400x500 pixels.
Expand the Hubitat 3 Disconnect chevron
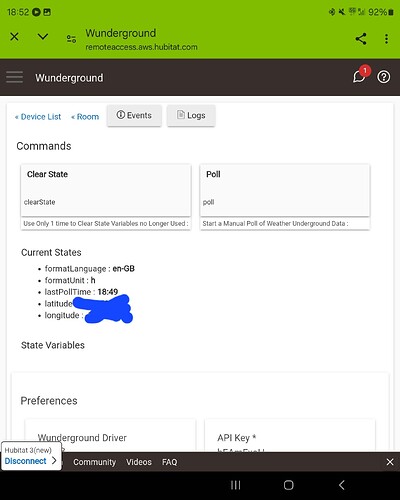point(54,461)
